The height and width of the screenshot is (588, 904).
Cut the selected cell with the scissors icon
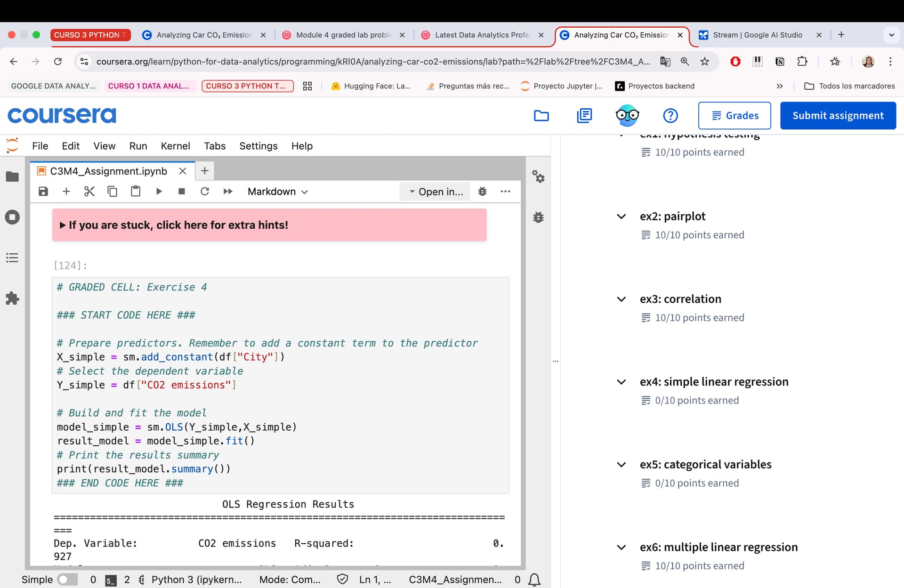click(89, 192)
